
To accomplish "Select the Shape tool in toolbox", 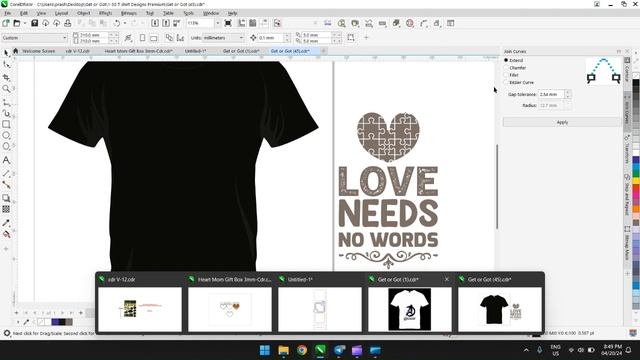I will [x=6, y=64].
